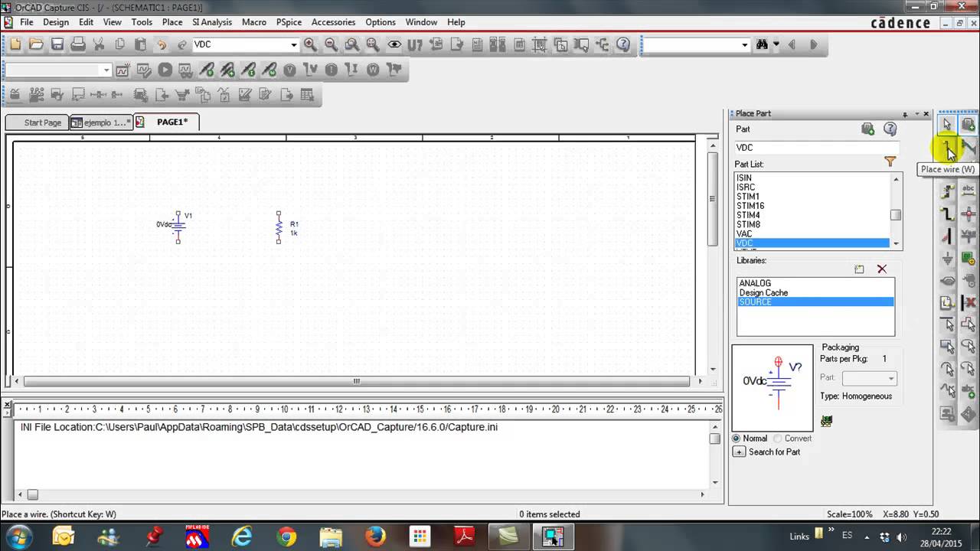Open Internet Explorer from taskbar
Image resolution: width=980 pixels, height=551 pixels.
click(242, 537)
